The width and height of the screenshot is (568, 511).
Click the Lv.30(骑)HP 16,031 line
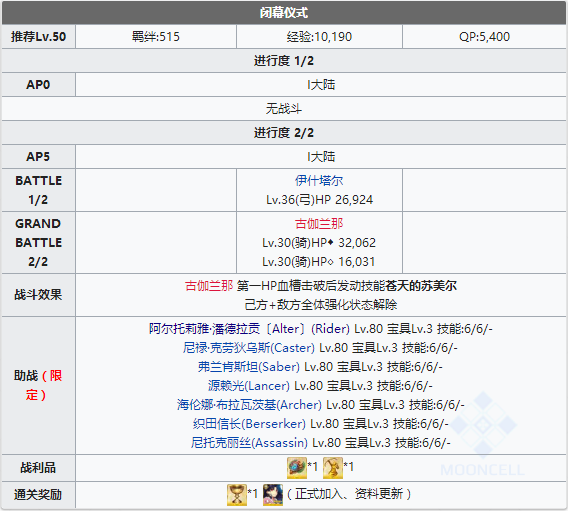click(319, 261)
